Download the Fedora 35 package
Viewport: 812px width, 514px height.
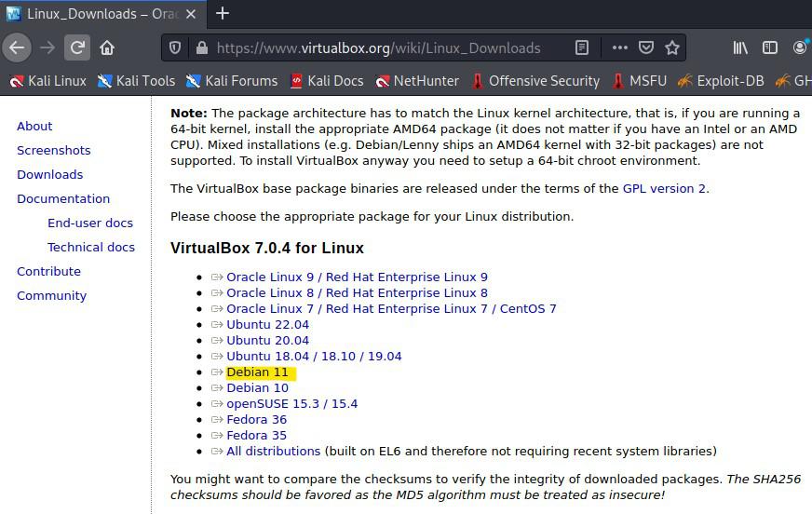tap(256, 436)
